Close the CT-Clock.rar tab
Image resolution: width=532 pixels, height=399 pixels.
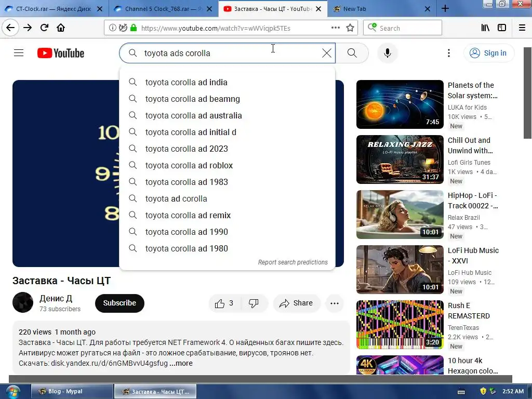100,9
